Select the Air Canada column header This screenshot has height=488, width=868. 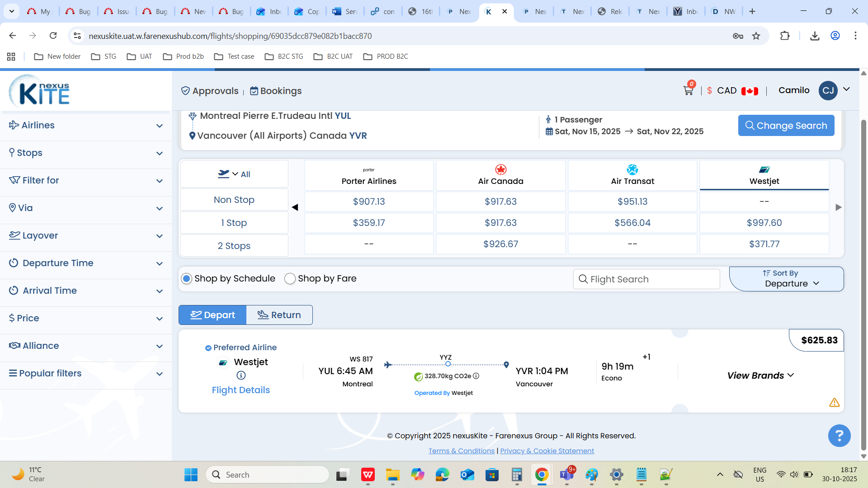click(x=500, y=175)
